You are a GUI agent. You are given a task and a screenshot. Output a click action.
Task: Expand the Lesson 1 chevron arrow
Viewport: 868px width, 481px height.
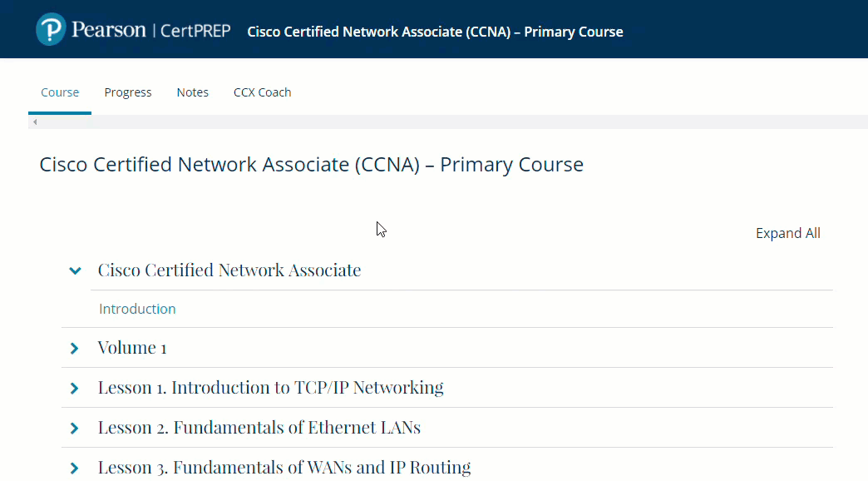74,388
